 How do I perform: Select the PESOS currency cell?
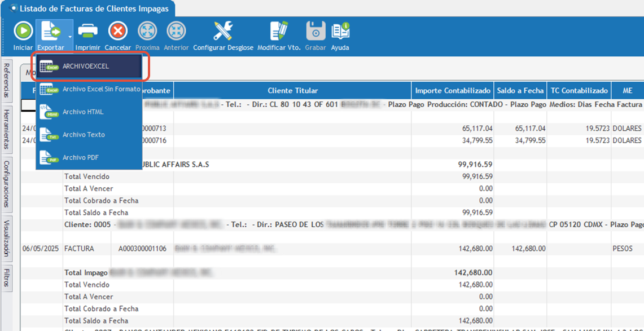(x=628, y=249)
